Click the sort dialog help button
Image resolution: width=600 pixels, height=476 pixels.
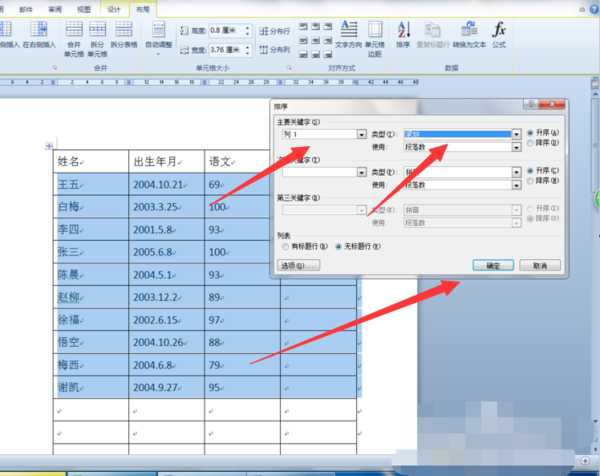click(x=531, y=104)
